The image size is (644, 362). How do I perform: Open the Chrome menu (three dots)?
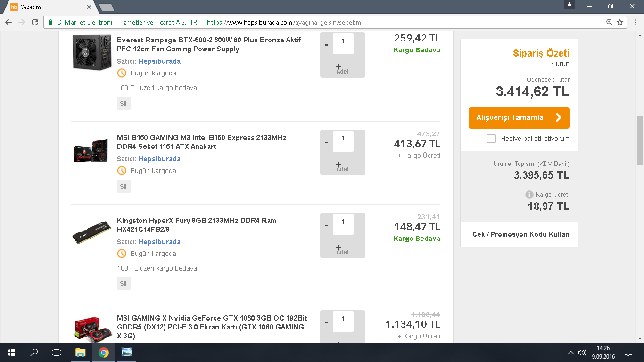(x=635, y=22)
